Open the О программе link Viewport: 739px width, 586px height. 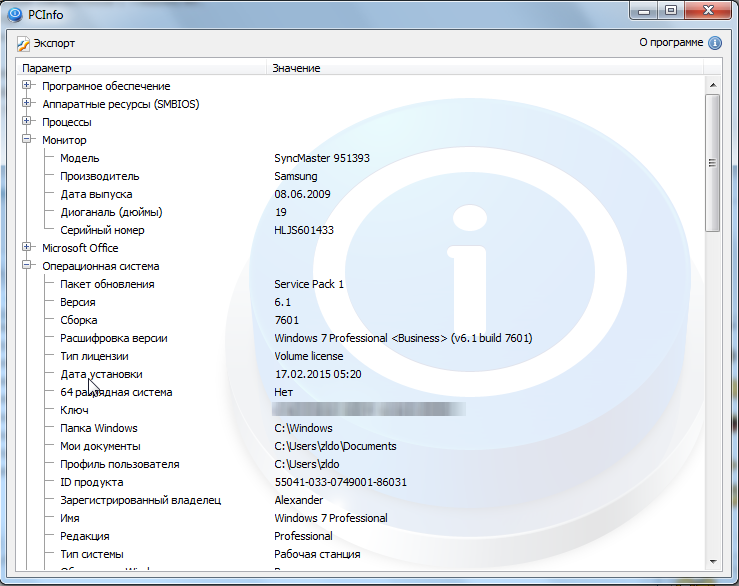670,43
